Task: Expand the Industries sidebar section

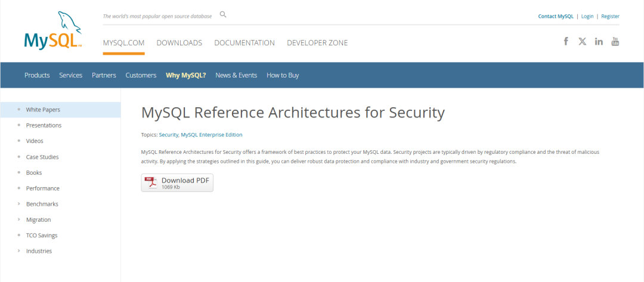Action: click(39, 251)
